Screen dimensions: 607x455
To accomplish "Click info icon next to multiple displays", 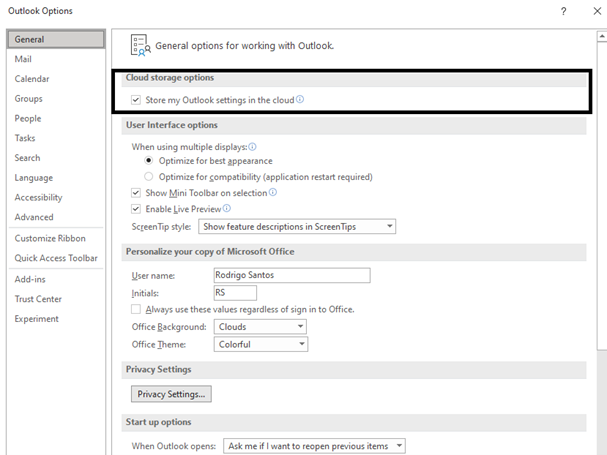I will [x=252, y=147].
